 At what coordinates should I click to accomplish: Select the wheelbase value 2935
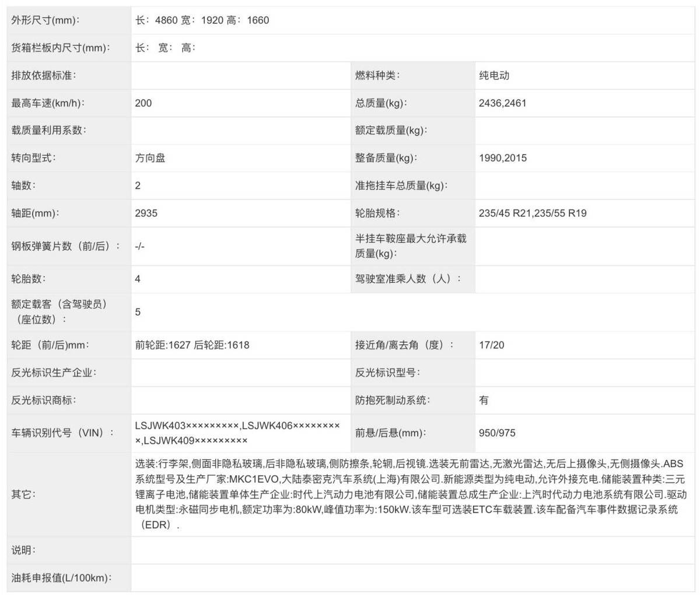(x=146, y=213)
